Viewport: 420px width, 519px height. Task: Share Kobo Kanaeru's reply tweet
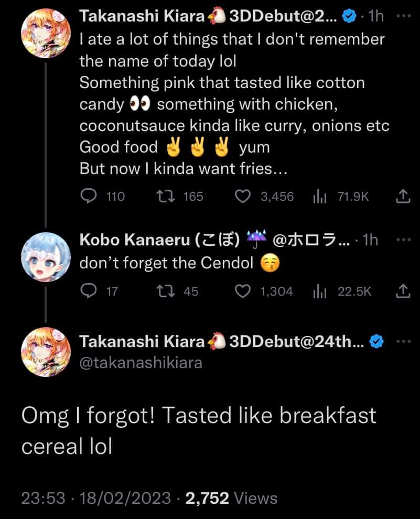(402, 291)
